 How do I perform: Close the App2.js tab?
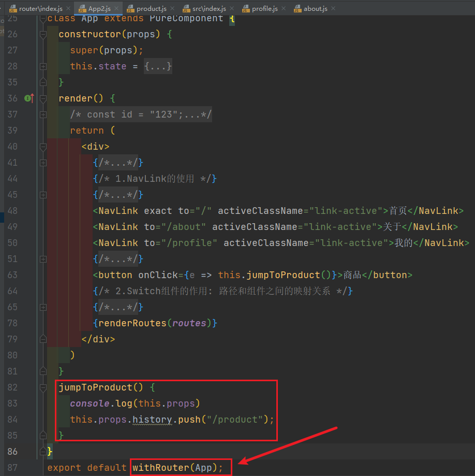116,8
